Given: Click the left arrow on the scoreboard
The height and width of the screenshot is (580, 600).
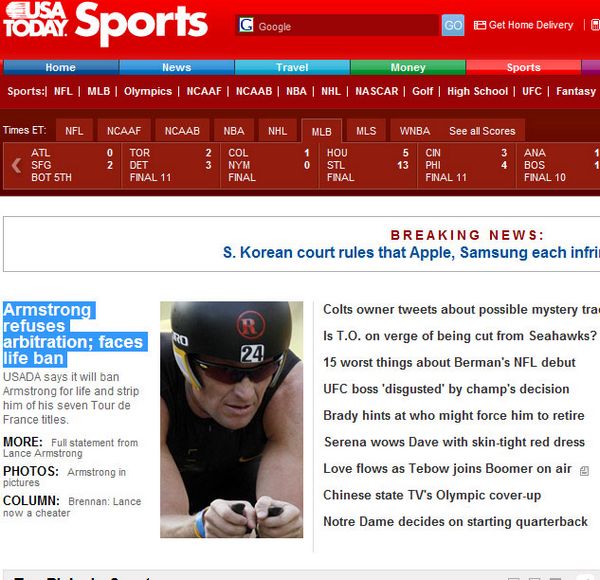Looking at the screenshot, I should [x=16, y=165].
